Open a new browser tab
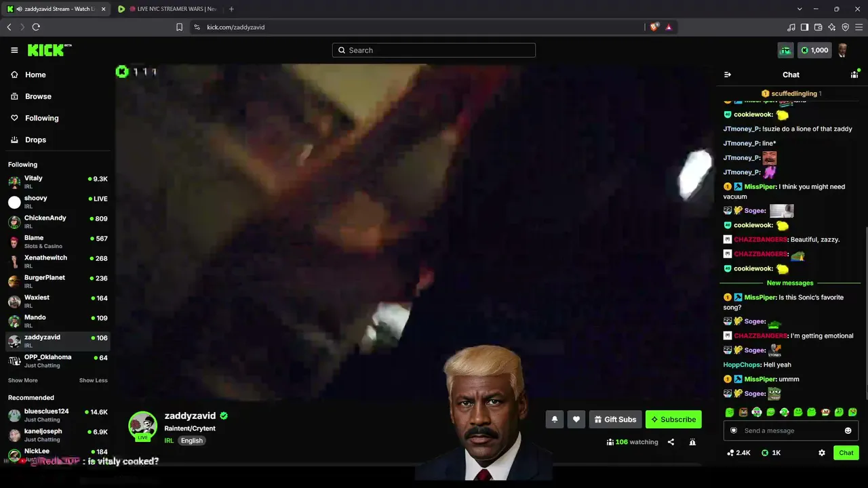Screen dimensions: 868x488 pos(231,9)
